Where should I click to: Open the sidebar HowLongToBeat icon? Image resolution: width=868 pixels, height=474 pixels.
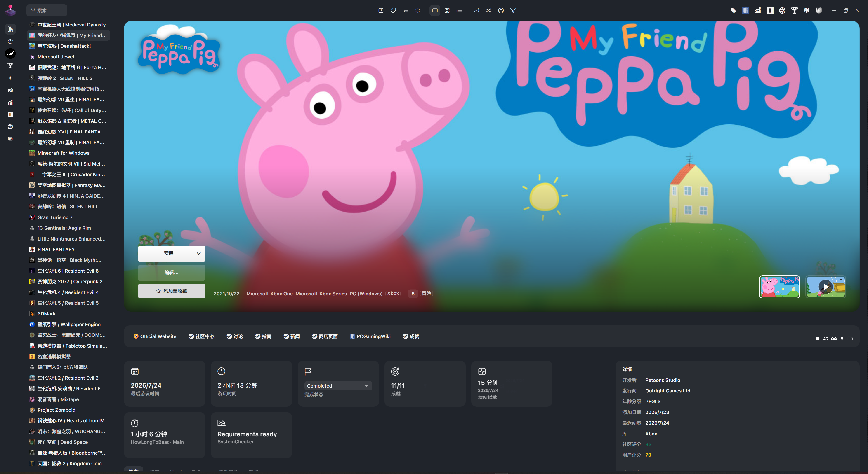point(10,114)
